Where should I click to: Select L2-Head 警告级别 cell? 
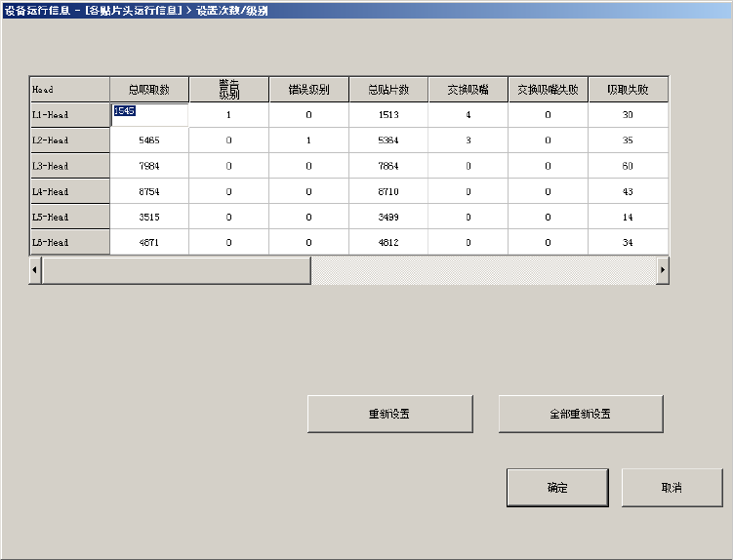coord(229,140)
